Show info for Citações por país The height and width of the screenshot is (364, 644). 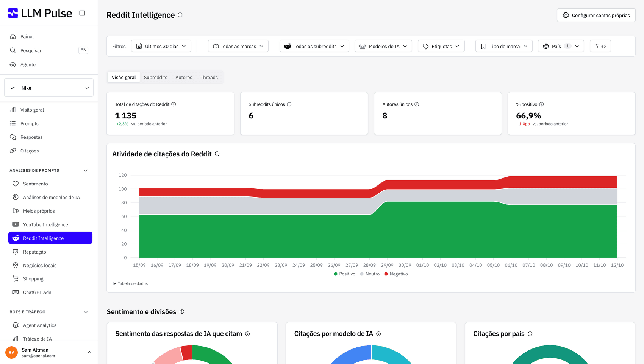click(530, 334)
